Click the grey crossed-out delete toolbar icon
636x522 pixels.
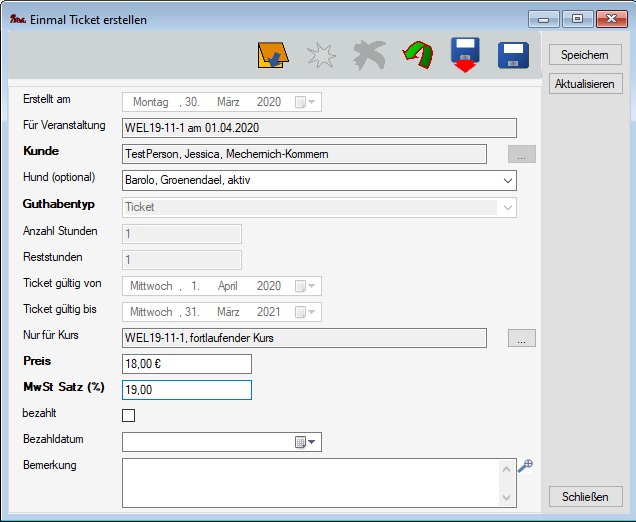(x=369, y=56)
